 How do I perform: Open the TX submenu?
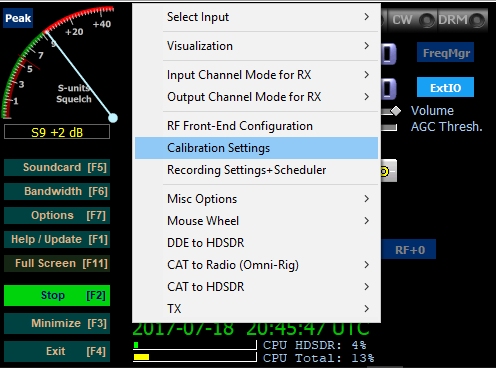[256, 309]
